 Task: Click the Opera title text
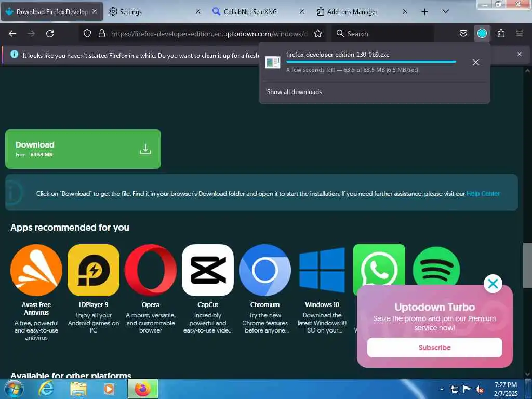pos(151,305)
